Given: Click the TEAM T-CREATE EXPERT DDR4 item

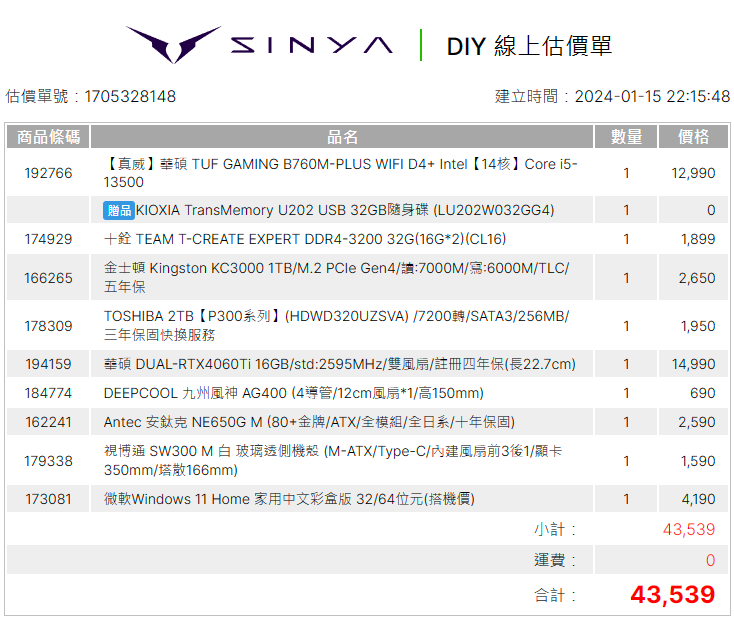Looking at the screenshot, I should (x=305, y=239).
